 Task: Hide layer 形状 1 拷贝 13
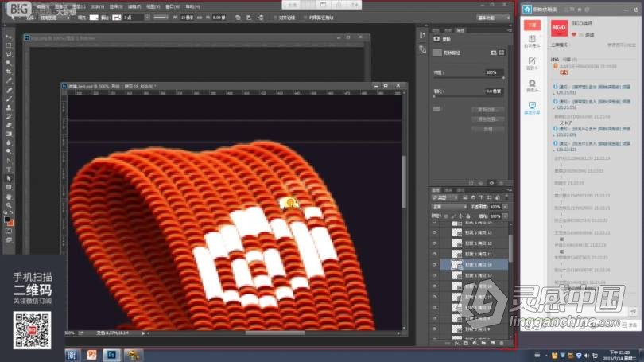pos(434,232)
